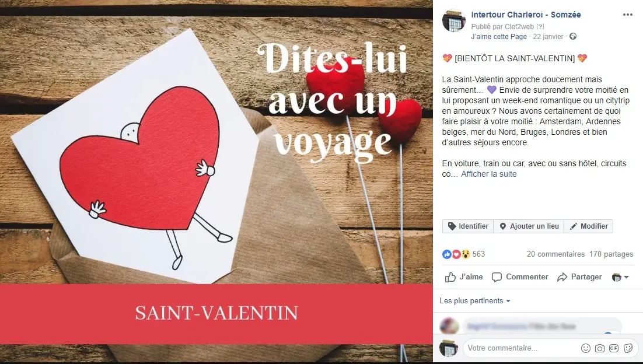Click the Identifier tag button
Image resolution: width=643 pixels, height=364 pixels.
[468, 226]
